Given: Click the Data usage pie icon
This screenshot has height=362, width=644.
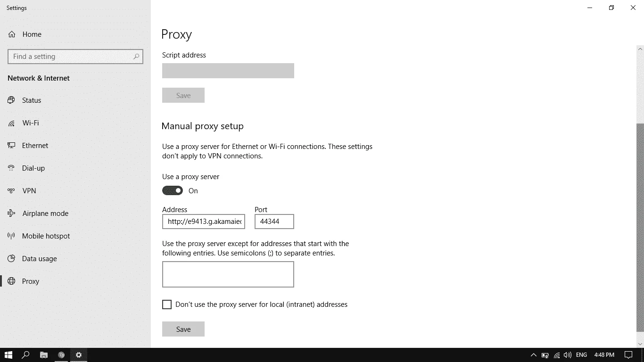Looking at the screenshot, I should tap(11, 259).
